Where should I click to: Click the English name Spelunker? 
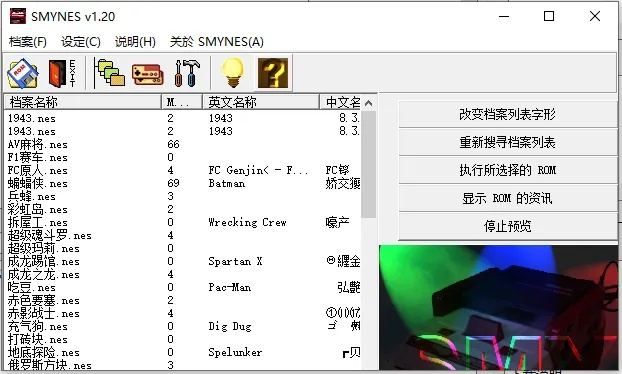pyautogui.click(x=235, y=353)
